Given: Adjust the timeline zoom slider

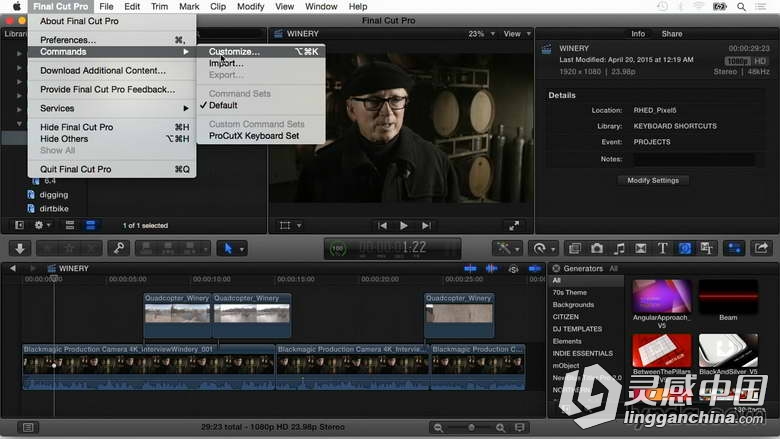Looking at the screenshot, I should pos(471,428).
